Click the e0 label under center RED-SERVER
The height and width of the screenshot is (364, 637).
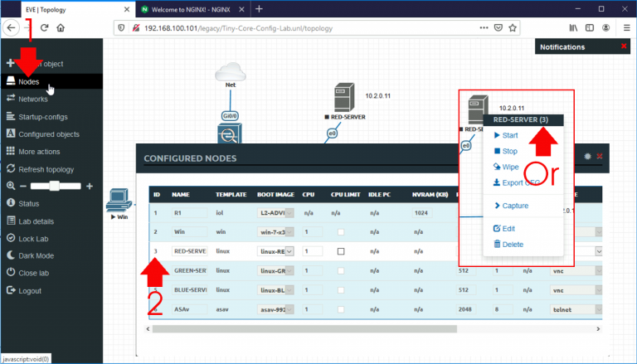[x=333, y=133]
